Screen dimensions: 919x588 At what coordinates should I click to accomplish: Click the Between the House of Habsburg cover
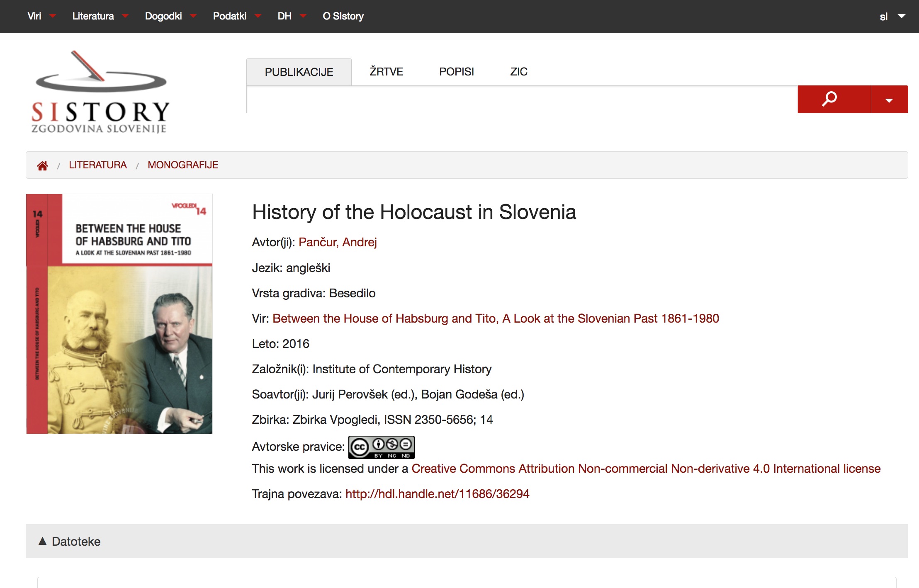pyautogui.click(x=119, y=313)
